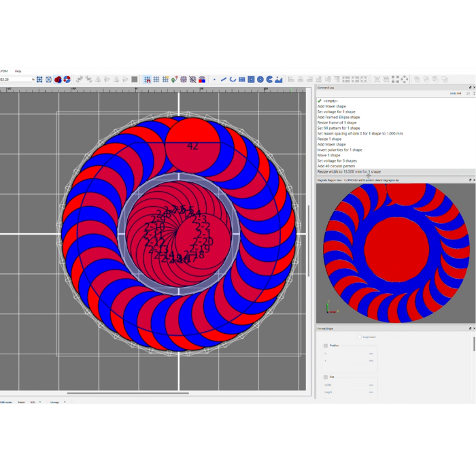476x476 pixels.
Task: Toggle the Position group checkbox
Action: pos(326,345)
